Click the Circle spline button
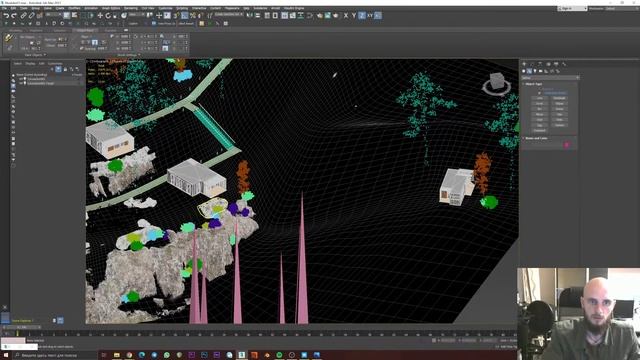 click(540, 103)
